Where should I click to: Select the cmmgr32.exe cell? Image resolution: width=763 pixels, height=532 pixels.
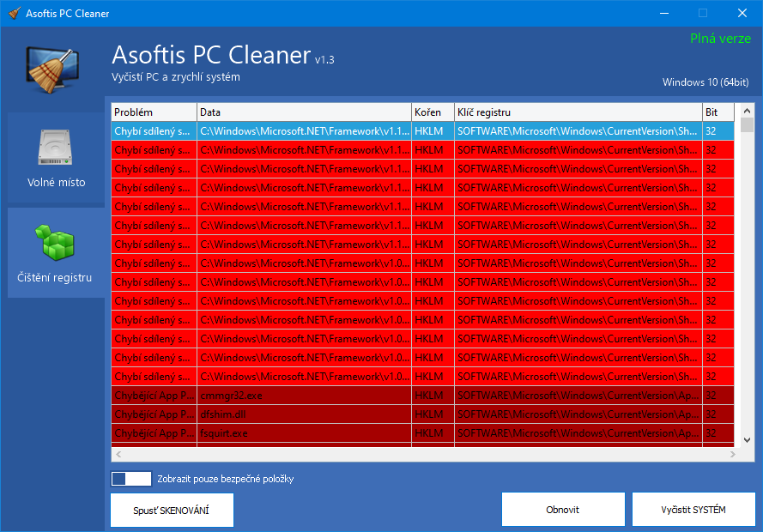[304, 396]
